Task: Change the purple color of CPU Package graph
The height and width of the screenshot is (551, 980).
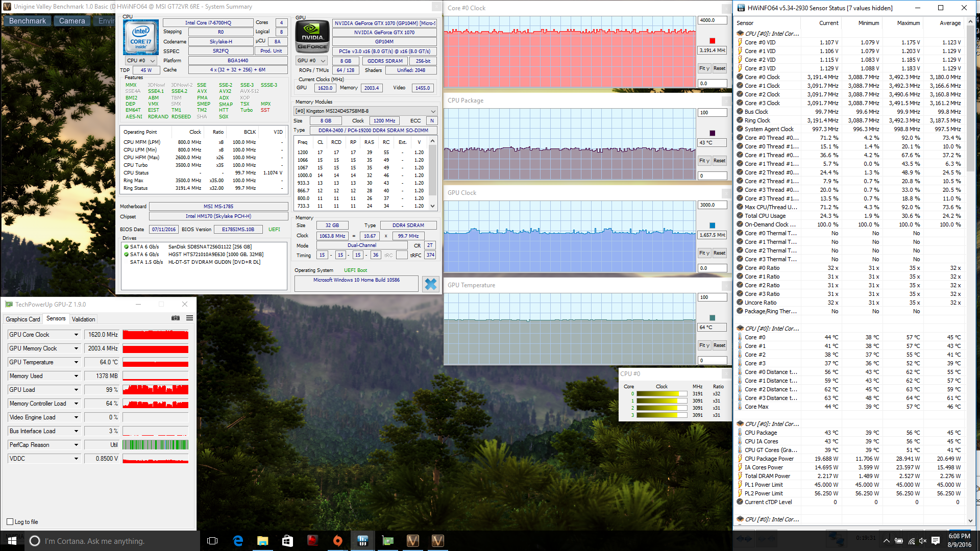Action: point(713,133)
